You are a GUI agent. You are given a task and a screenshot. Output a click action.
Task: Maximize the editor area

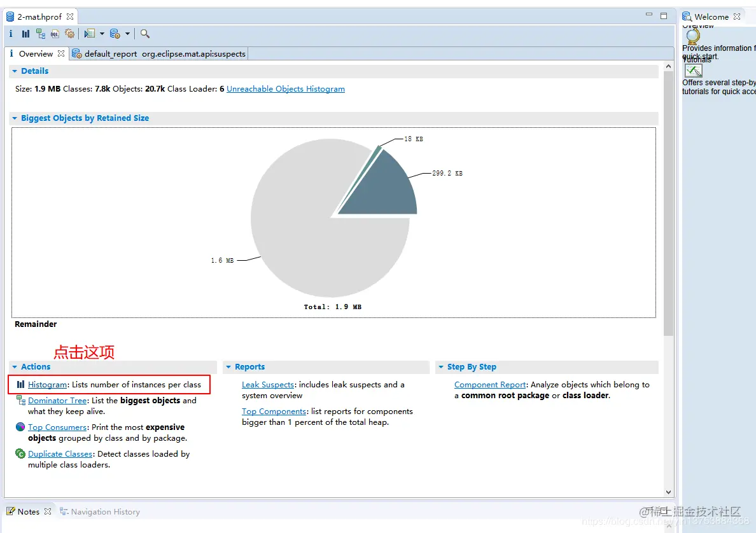(664, 16)
